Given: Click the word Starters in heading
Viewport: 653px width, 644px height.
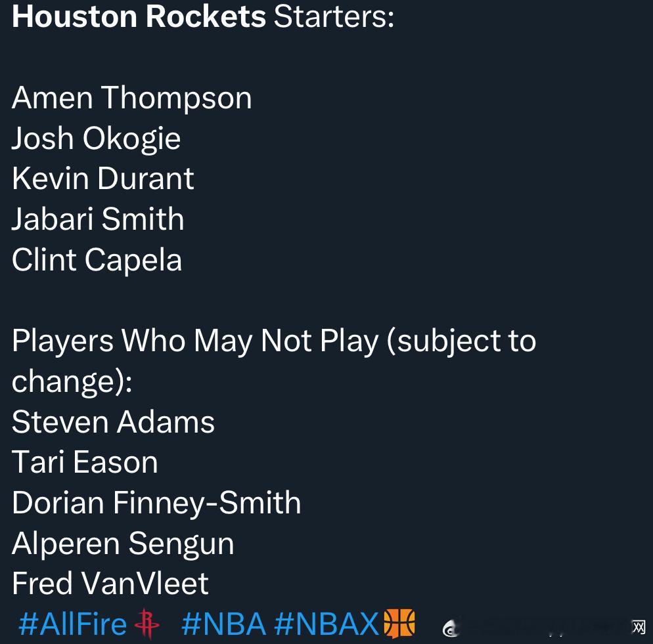Looking at the screenshot, I should (x=333, y=16).
